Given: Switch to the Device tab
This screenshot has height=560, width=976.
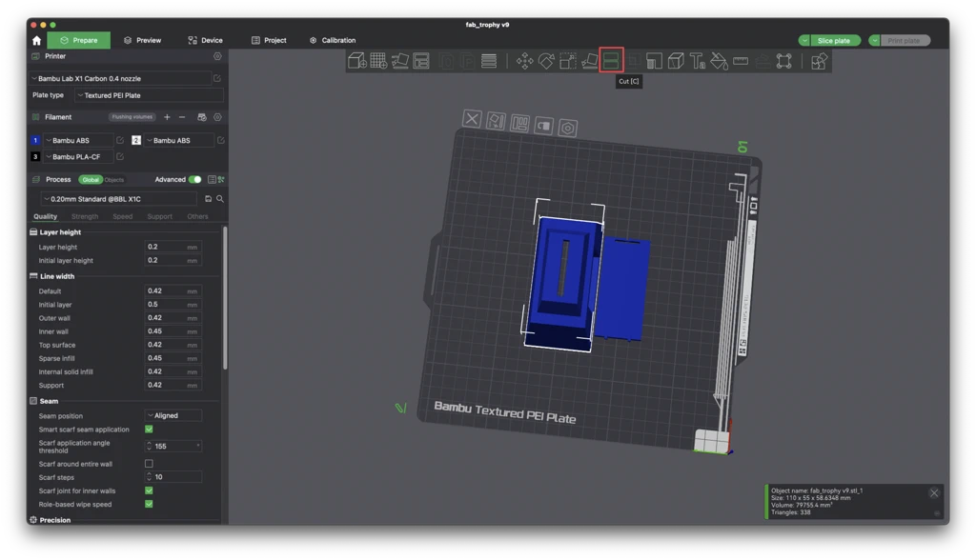Looking at the screenshot, I should click(206, 40).
